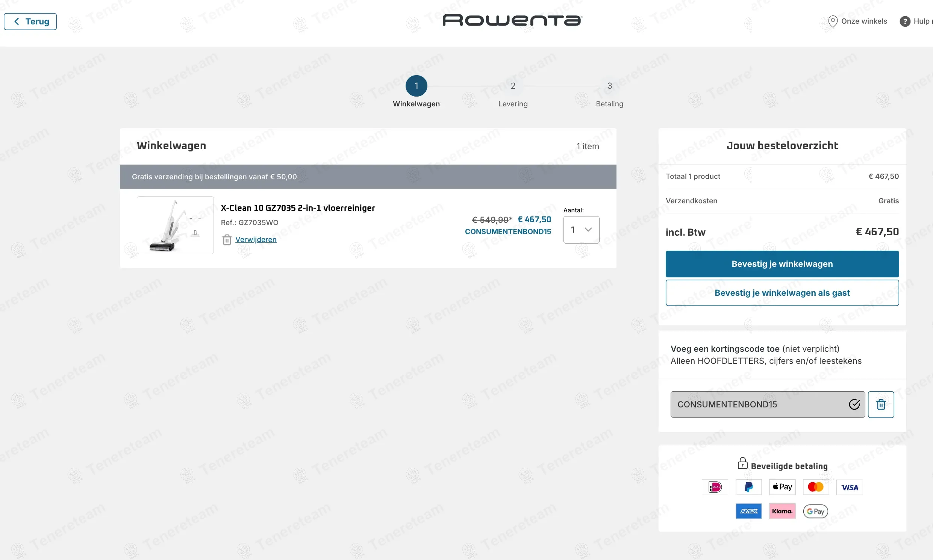Click the help question mark icon
Image resolution: width=933 pixels, height=560 pixels.
tap(905, 21)
